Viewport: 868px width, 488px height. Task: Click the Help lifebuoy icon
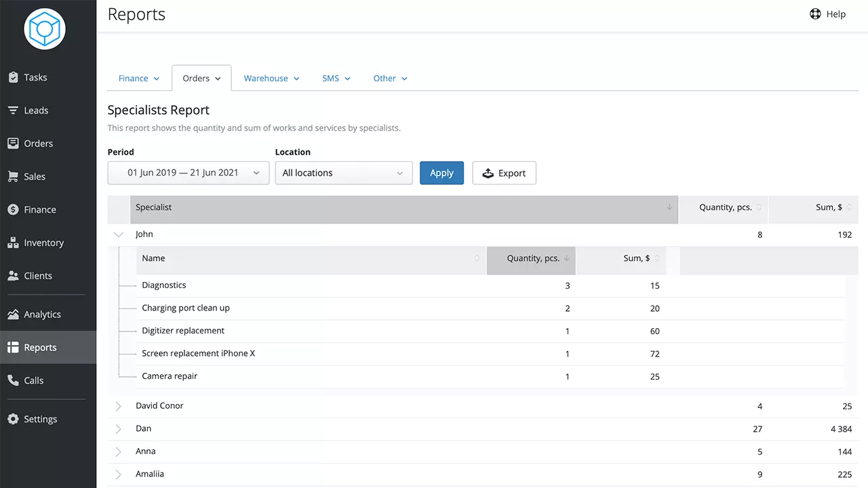[815, 14]
